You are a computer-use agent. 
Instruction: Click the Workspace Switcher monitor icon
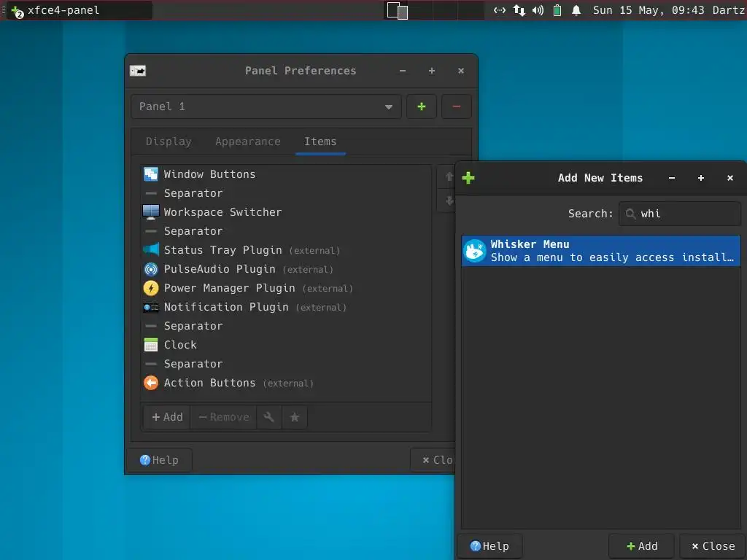(x=150, y=212)
